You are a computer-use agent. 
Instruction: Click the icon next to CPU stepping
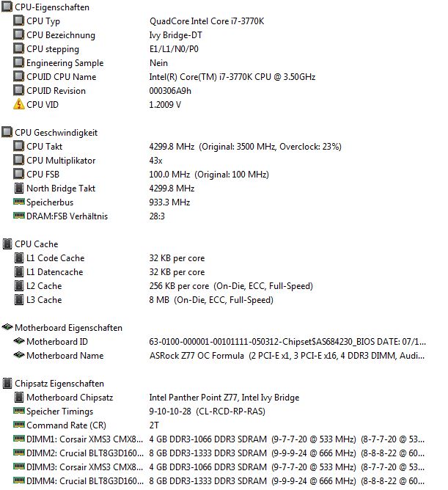(x=19, y=48)
